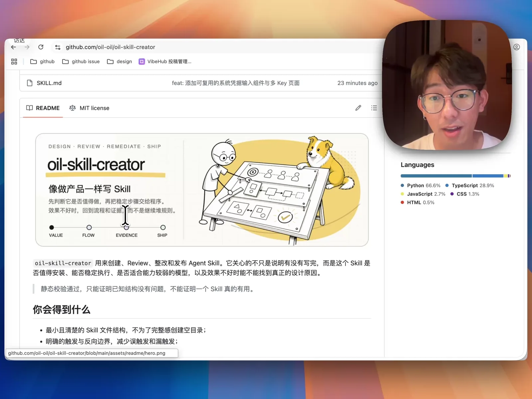Open JavaScript 2.7% language link
This screenshot has width=532, height=399.
423,194
